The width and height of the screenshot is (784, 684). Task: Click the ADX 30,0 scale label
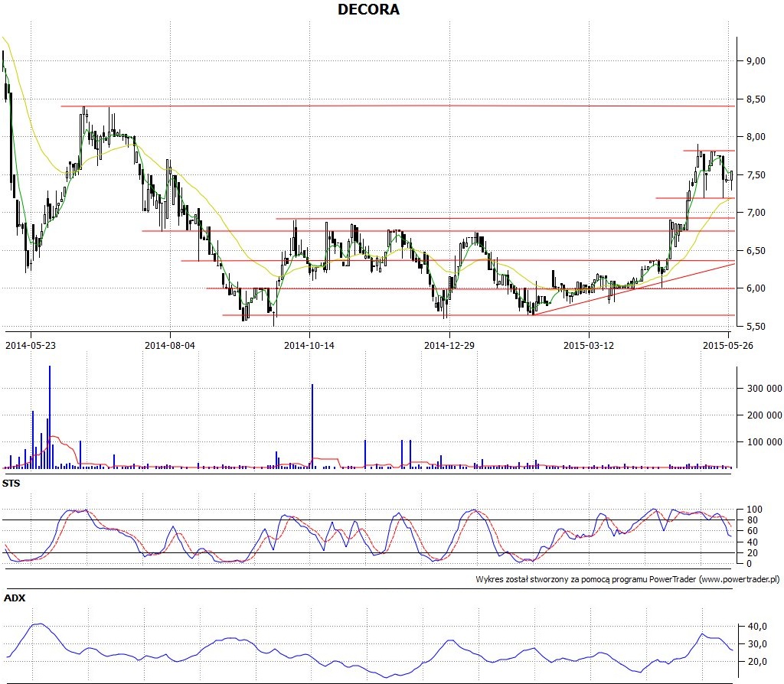click(757, 643)
